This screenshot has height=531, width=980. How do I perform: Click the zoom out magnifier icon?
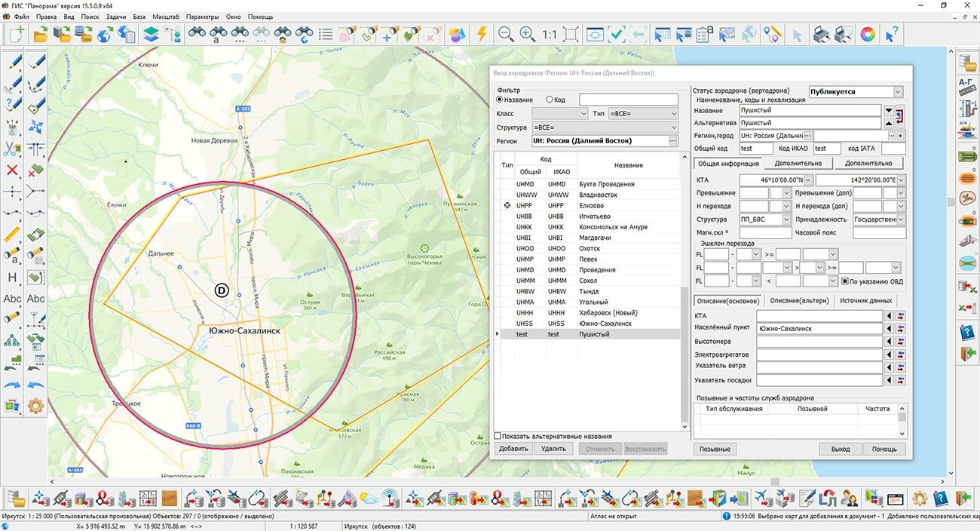506,34
